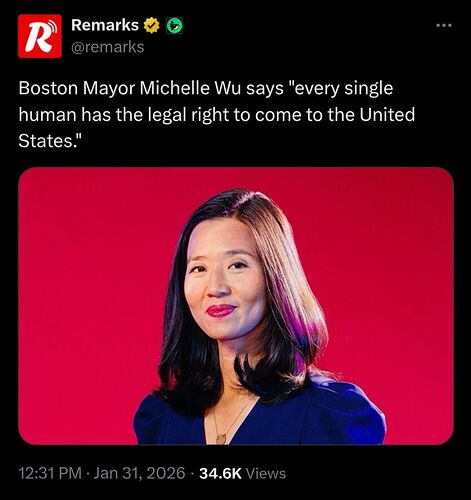Click the gold pendant necklace in photo
This screenshot has width=471, height=500.
click(x=220, y=439)
